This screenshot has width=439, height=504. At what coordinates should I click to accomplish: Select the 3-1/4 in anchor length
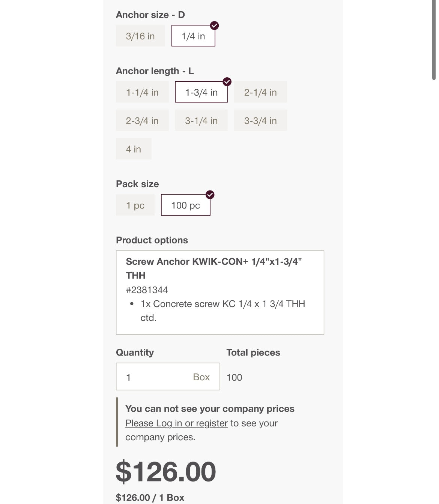(x=201, y=121)
